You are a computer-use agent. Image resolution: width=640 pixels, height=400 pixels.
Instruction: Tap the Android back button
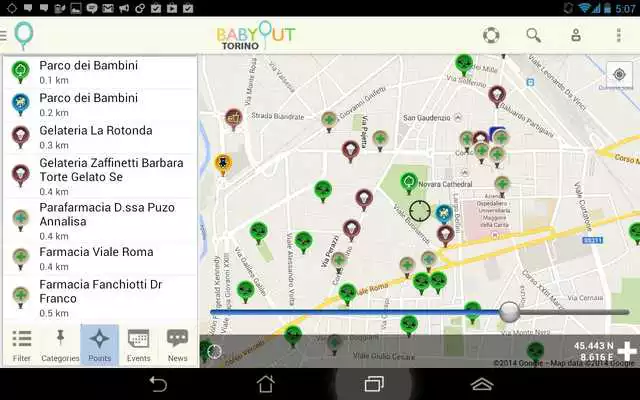pos(158,384)
